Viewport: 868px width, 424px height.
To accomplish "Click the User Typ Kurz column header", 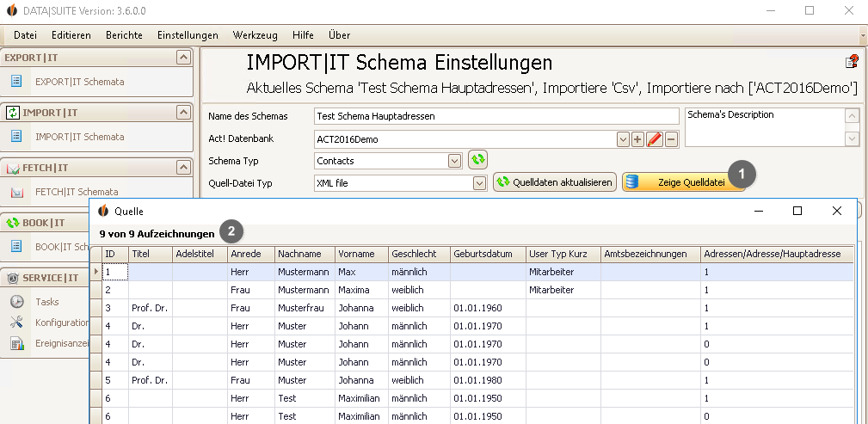I will [x=563, y=254].
